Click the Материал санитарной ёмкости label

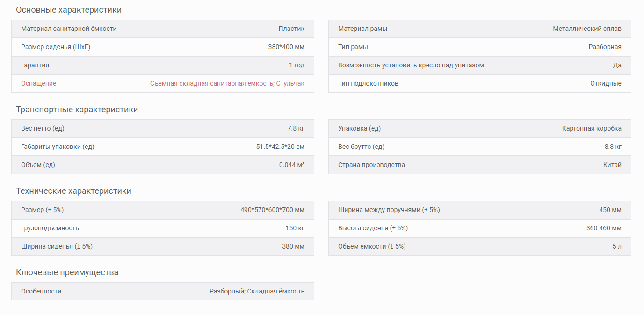point(69,29)
